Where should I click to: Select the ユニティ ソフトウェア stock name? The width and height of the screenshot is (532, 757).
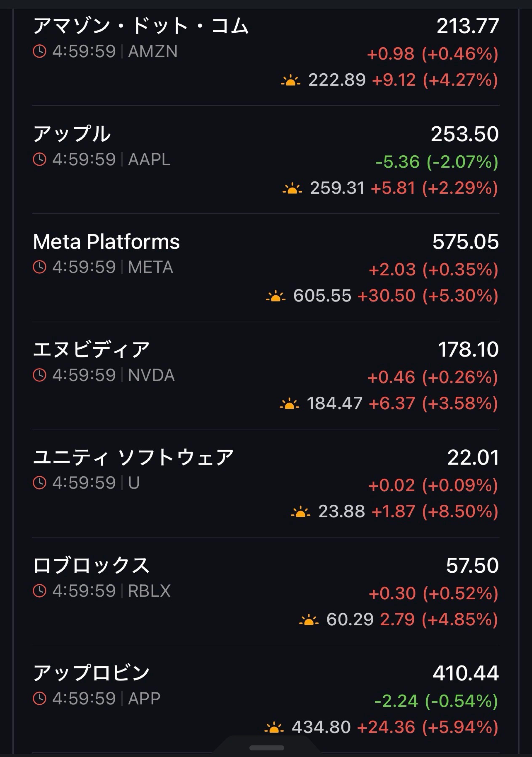tap(133, 457)
